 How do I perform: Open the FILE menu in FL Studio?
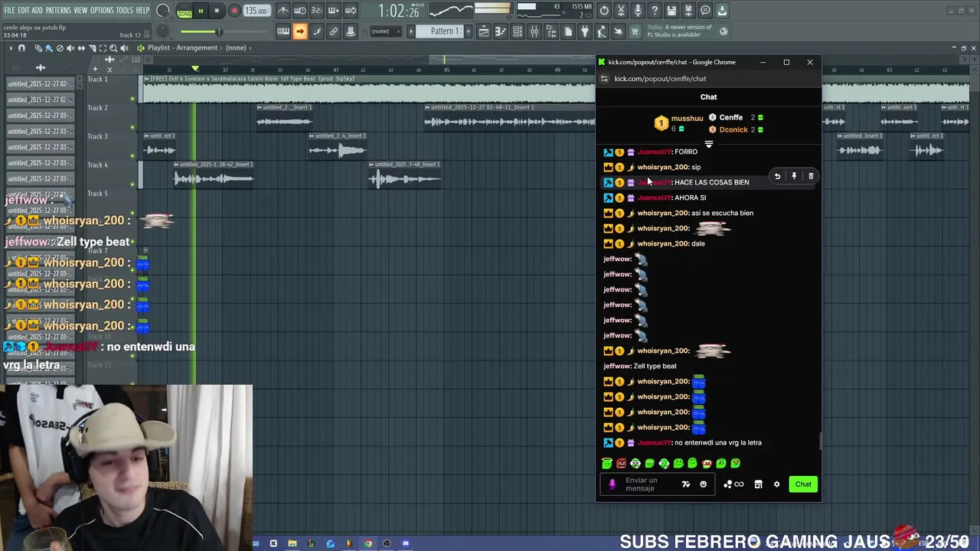coord(9,11)
